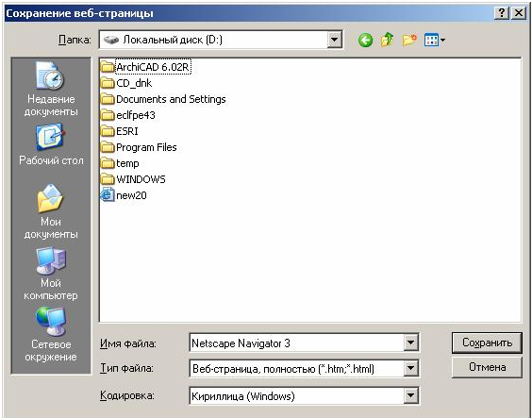Viewport: 532px width, 418px height.
Task: Expand the Кодировка dropdown arrow
Action: pos(410,395)
